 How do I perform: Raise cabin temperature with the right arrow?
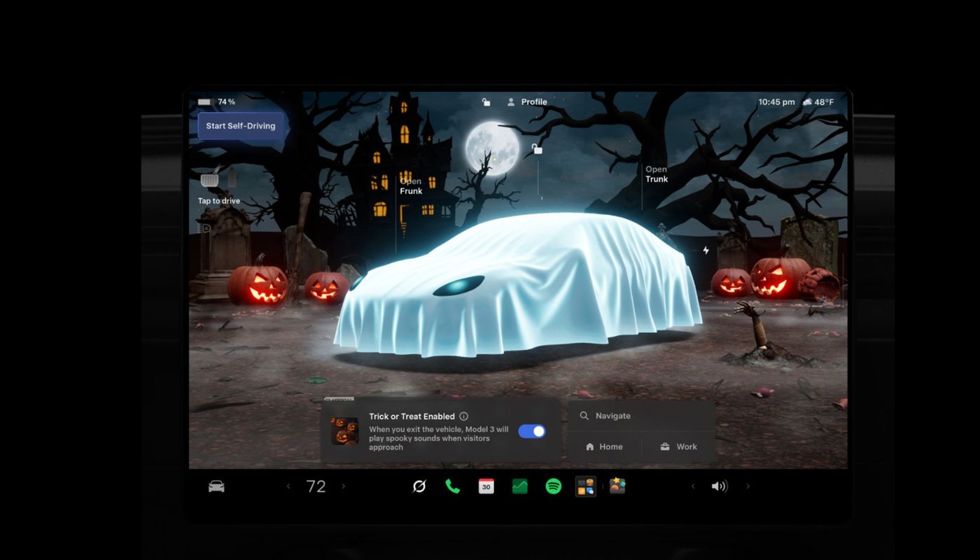click(343, 486)
